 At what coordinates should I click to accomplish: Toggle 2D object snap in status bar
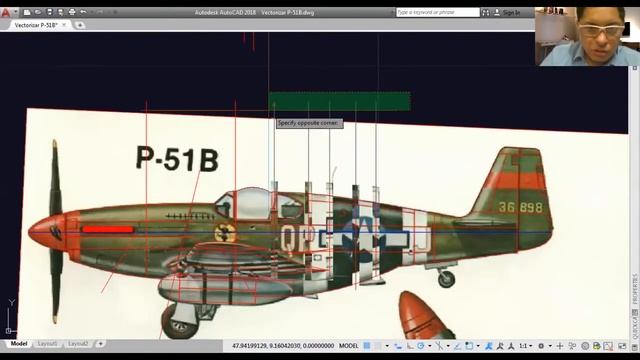469,346
